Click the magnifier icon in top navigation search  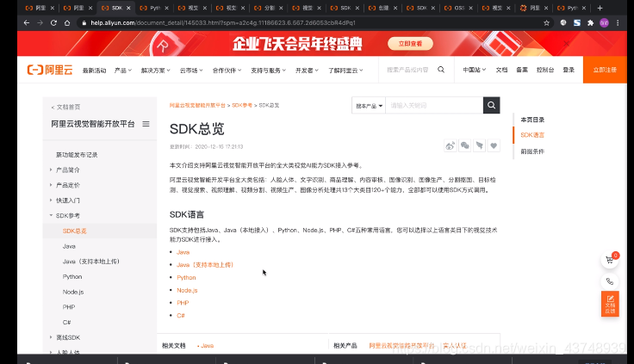click(441, 70)
